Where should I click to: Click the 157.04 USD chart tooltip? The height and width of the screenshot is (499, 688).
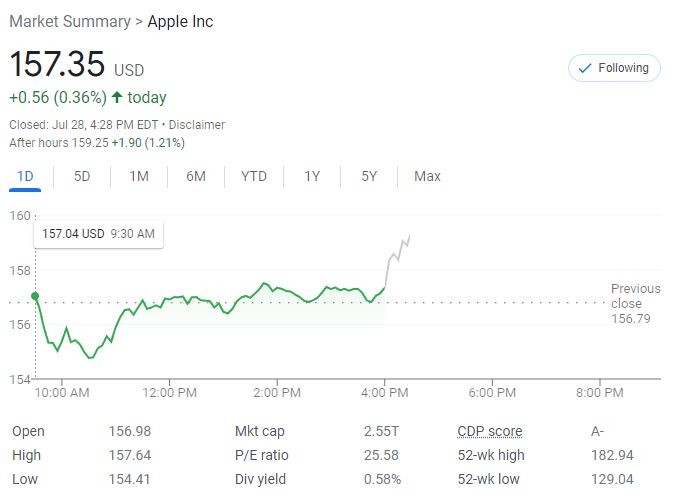98,234
